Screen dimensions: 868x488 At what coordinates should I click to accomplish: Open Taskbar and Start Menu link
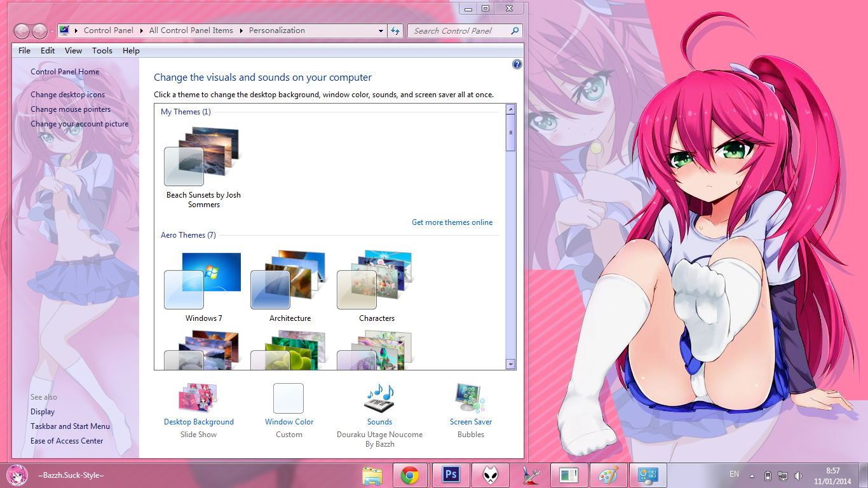[x=70, y=426]
